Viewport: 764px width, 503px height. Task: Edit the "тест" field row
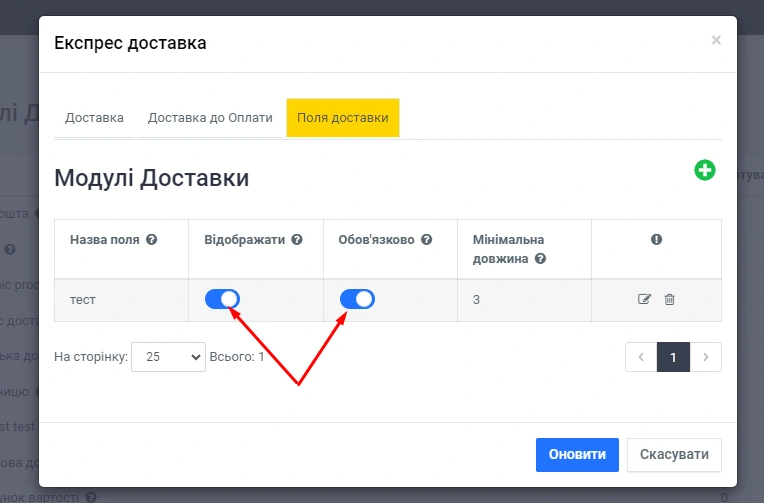click(645, 299)
